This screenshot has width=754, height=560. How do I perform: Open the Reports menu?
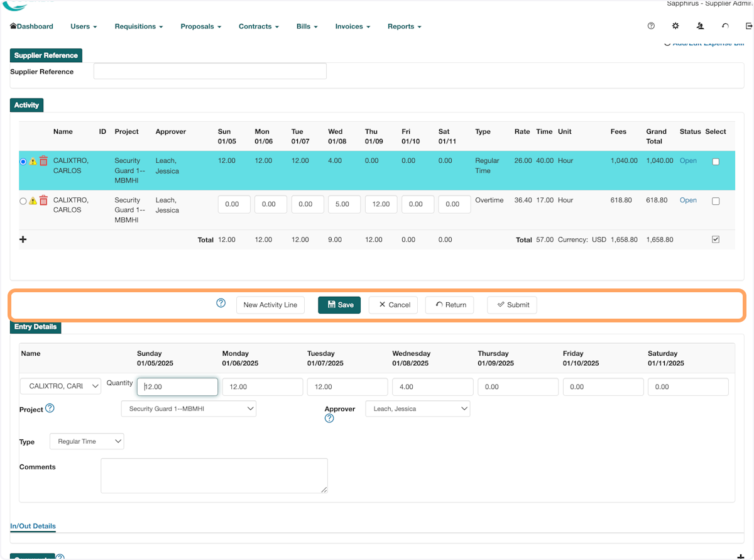coord(404,26)
